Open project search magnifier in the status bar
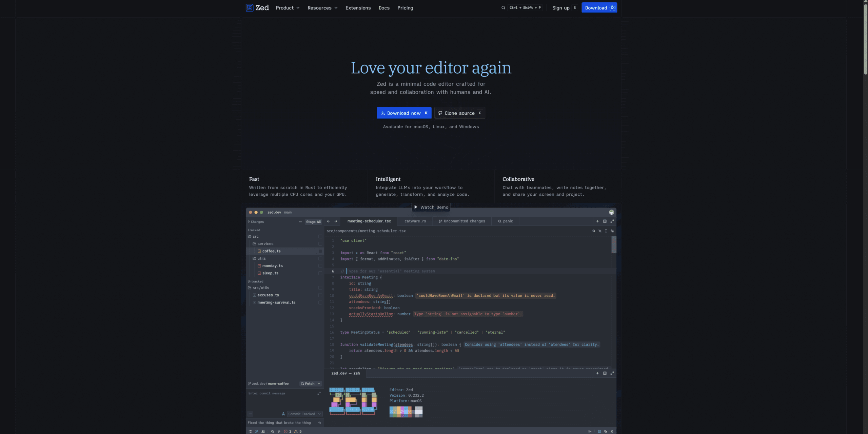 click(272, 431)
